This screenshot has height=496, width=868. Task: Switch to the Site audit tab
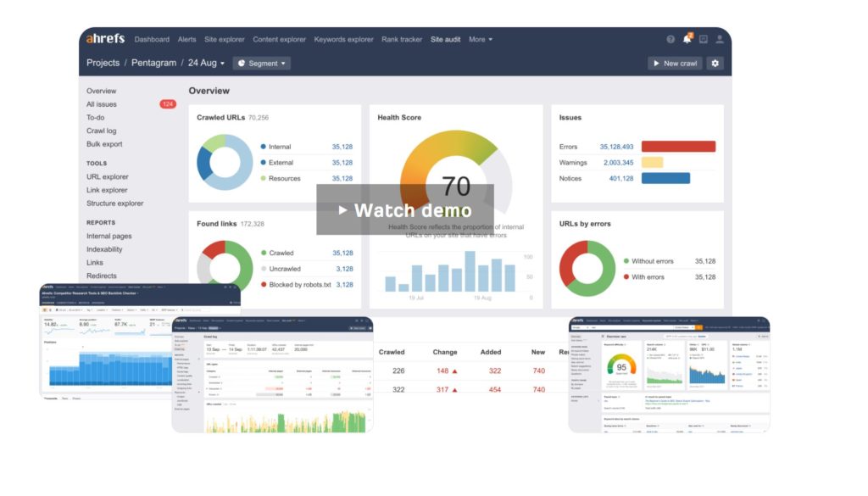click(445, 39)
